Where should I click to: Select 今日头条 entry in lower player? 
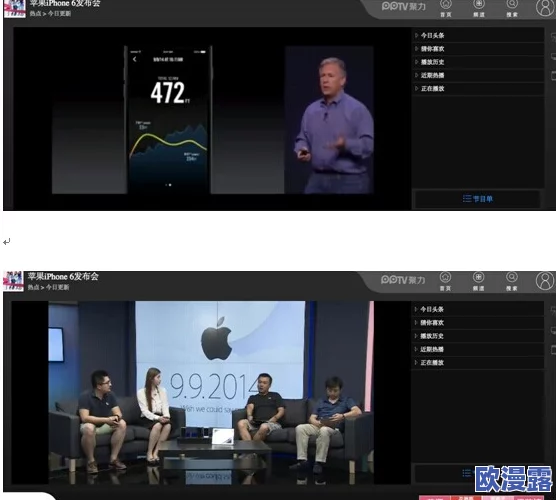click(478, 309)
